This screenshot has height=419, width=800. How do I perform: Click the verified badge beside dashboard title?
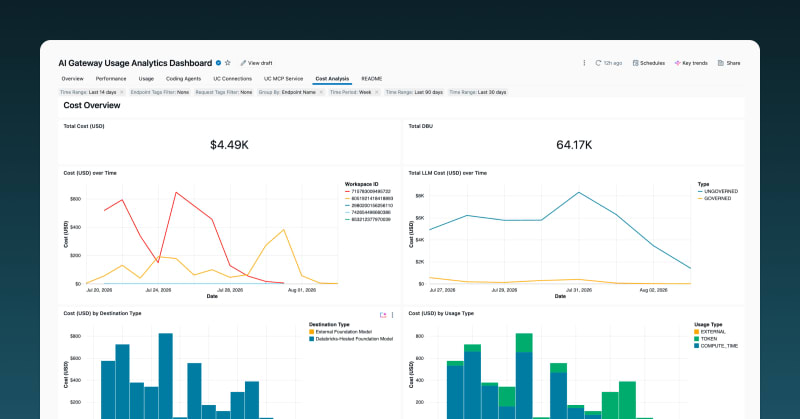click(218, 63)
